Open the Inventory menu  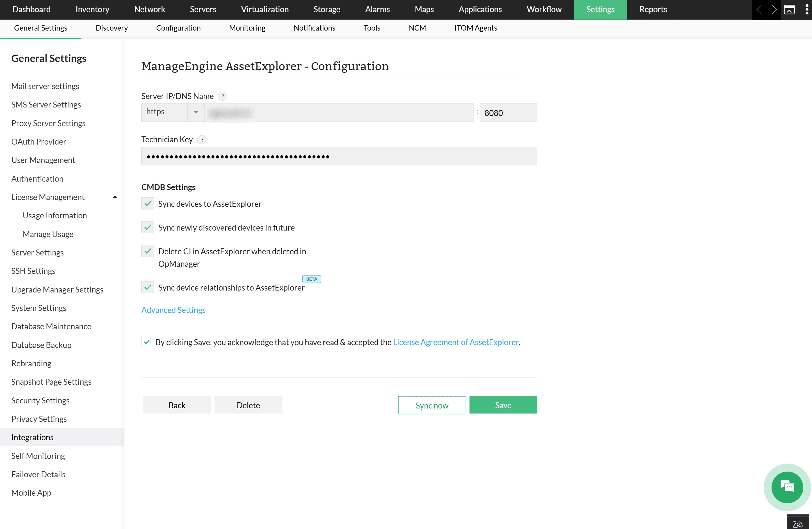(92, 10)
